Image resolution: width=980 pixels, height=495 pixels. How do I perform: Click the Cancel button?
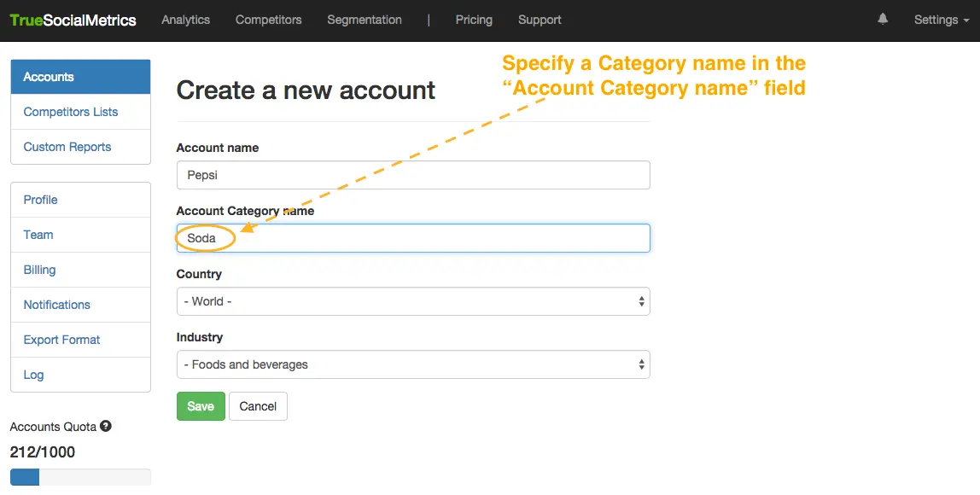(x=258, y=406)
